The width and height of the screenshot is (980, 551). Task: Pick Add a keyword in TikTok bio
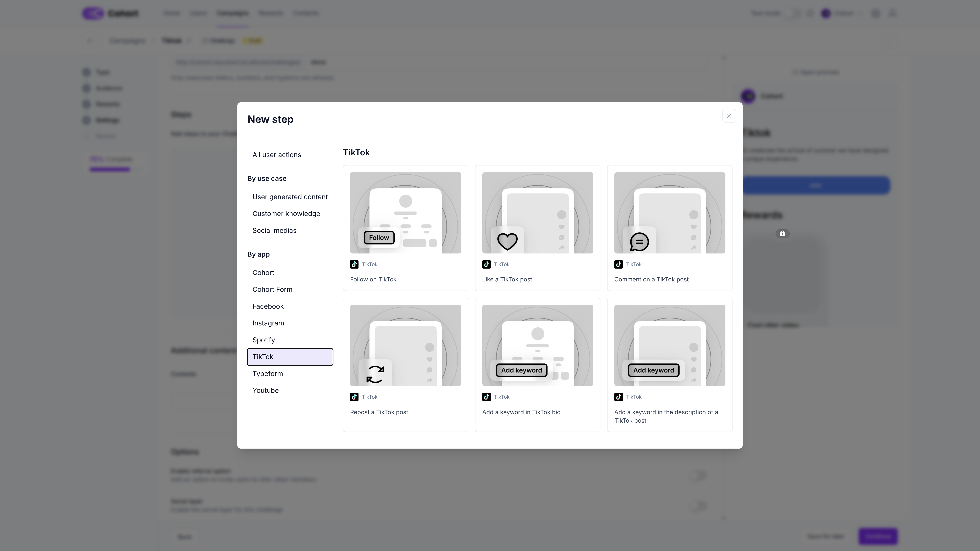click(521, 412)
